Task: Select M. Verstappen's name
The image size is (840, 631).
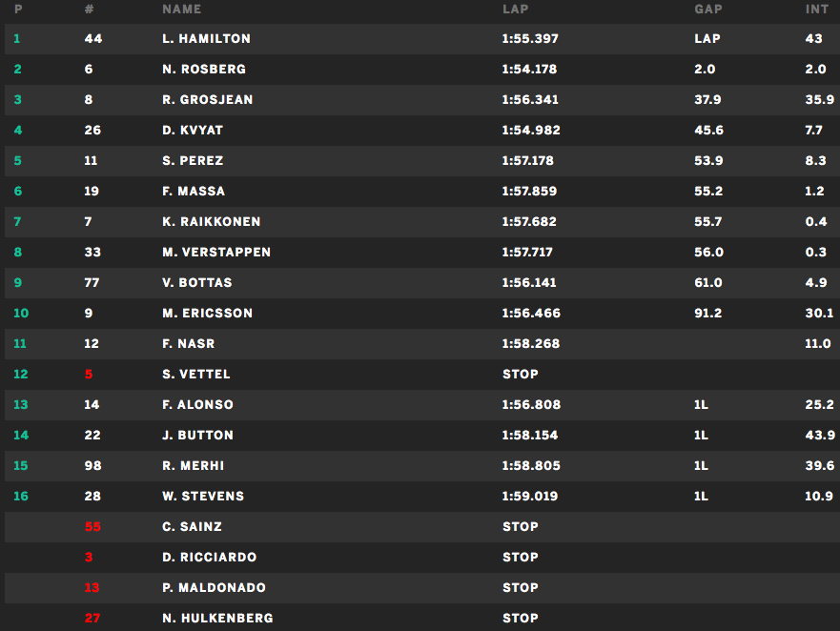Action: 216,253
